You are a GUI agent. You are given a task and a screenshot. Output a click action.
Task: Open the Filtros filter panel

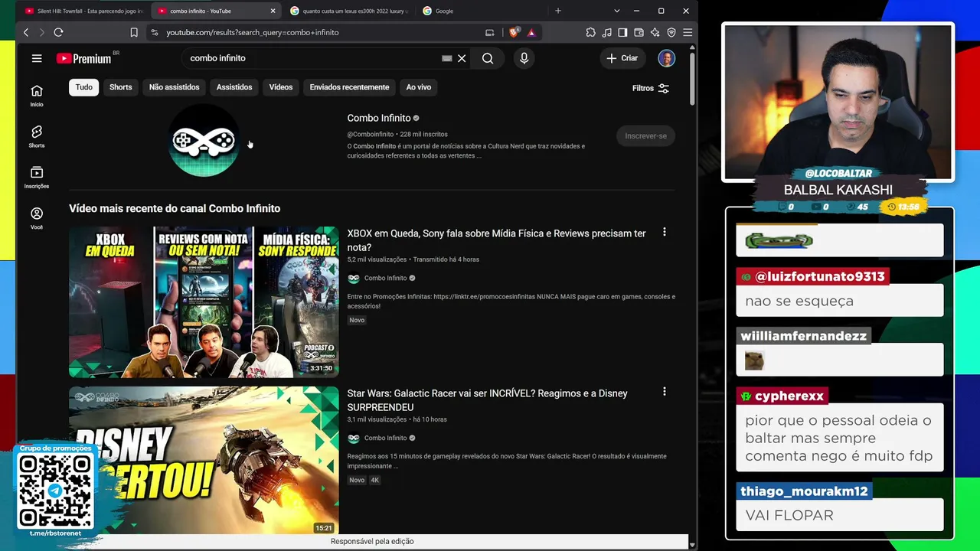coord(651,88)
